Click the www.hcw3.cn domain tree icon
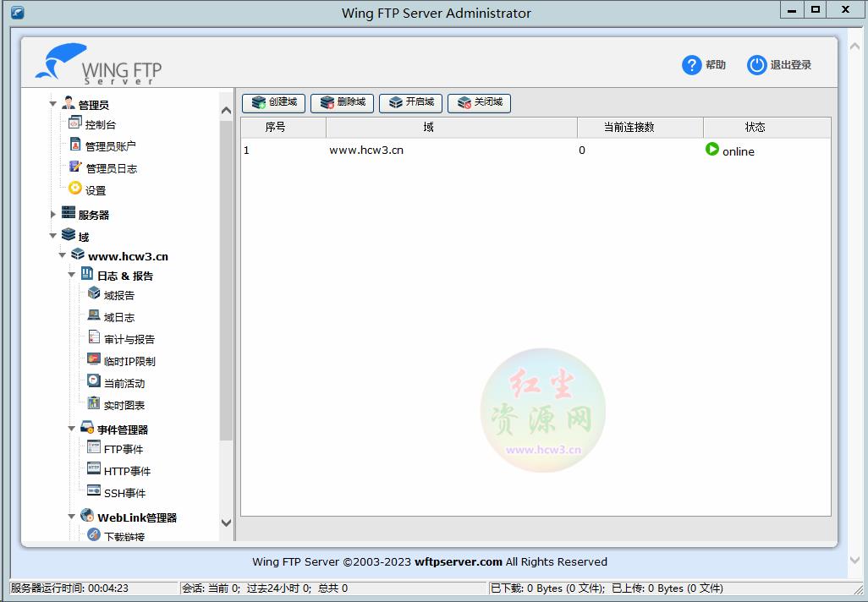868x602 pixels. tap(78, 254)
